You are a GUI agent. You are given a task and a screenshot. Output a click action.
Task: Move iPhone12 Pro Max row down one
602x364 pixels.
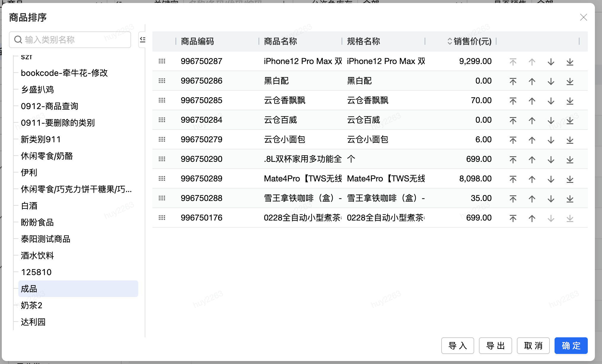coord(551,62)
